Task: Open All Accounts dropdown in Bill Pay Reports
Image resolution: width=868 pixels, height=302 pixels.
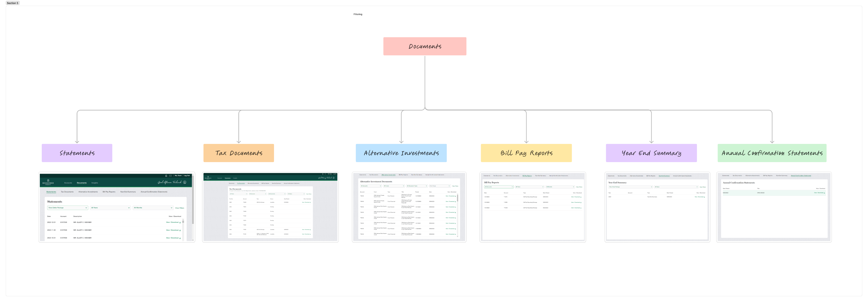Action: pyautogui.click(x=499, y=187)
